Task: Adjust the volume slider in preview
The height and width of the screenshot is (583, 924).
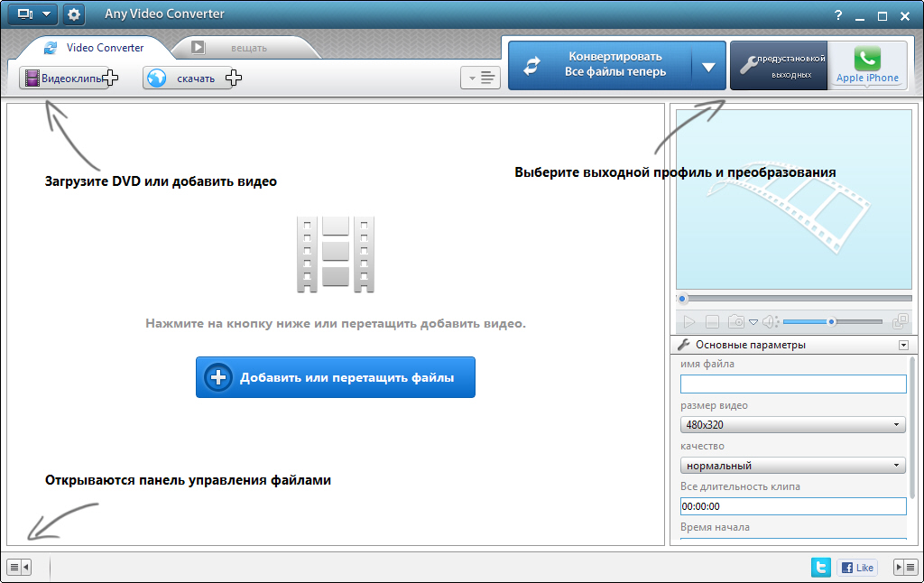Action: pos(831,321)
